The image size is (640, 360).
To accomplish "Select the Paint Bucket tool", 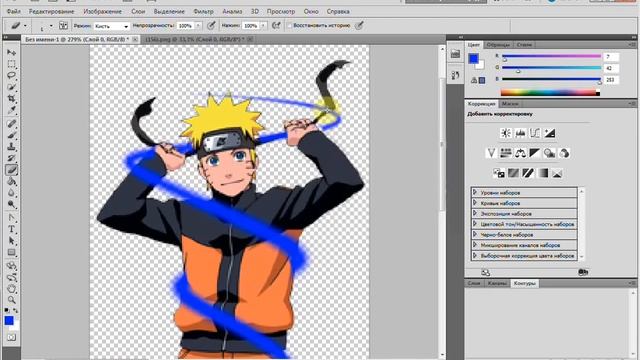I will [x=11, y=181].
